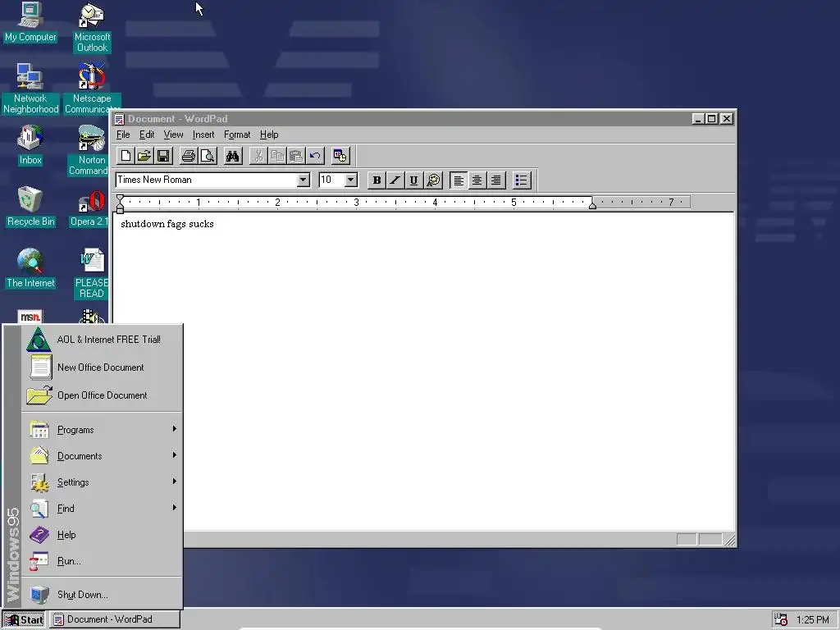Choose Open Office Document
This screenshot has width=840, height=630.
click(x=102, y=395)
